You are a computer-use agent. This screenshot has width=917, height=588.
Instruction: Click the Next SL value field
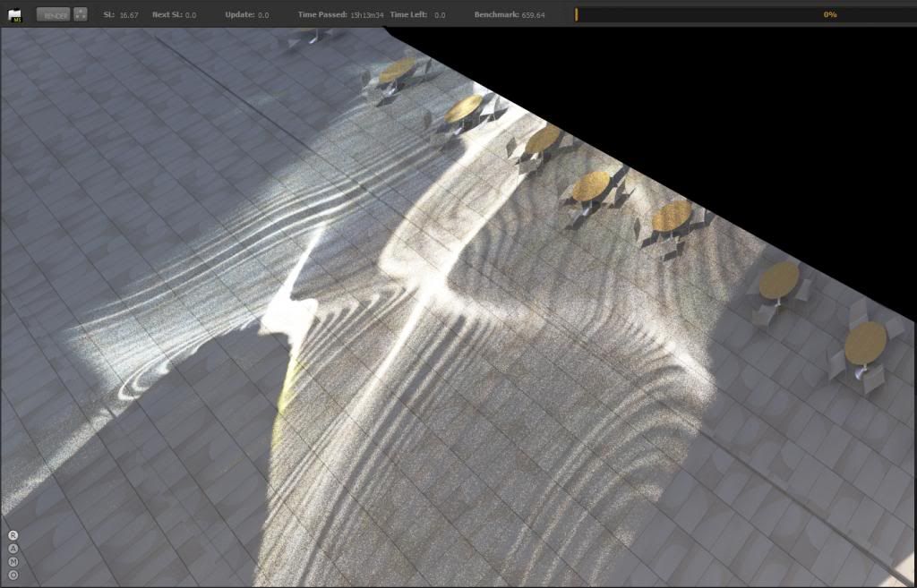click(x=191, y=15)
